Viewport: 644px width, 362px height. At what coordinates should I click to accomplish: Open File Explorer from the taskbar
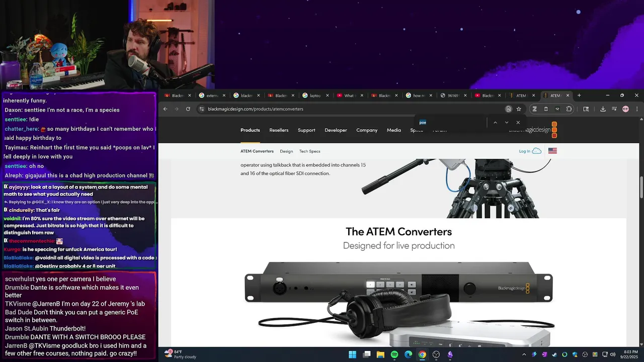tap(380, 354)
